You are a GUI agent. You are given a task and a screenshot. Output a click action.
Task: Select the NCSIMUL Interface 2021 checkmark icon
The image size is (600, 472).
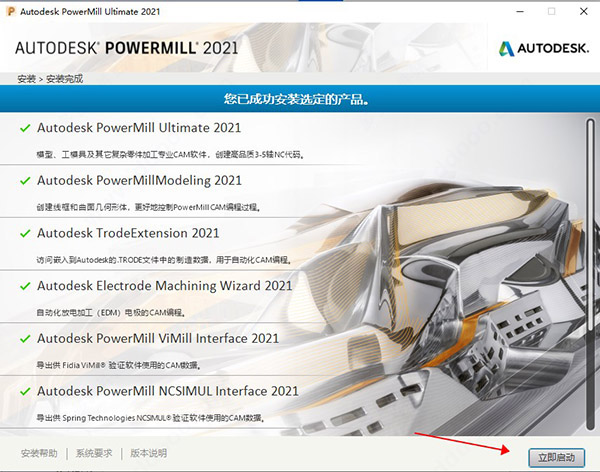click(x=23, y=391)
